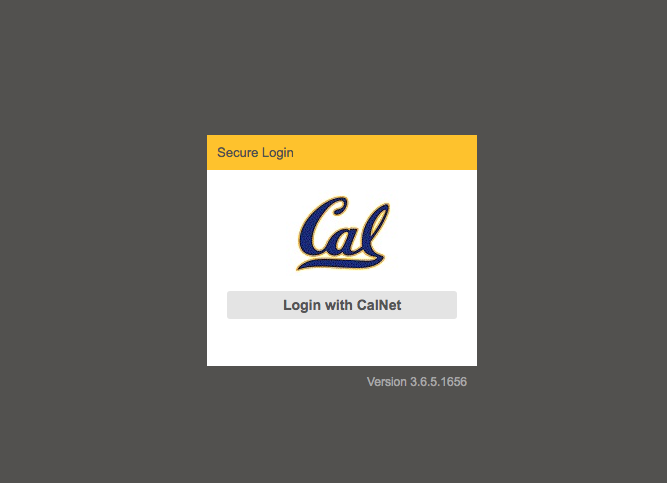Click the word CalNet on login button
Viewport: 667px width, 483px height.
pos(379,305)
